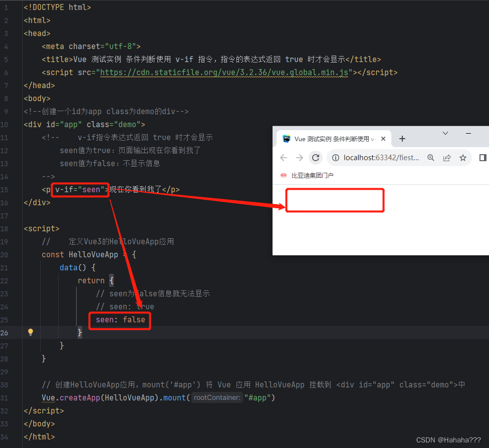Click the yellow lightbulb quick-fix icon

[x=30, y=332]
